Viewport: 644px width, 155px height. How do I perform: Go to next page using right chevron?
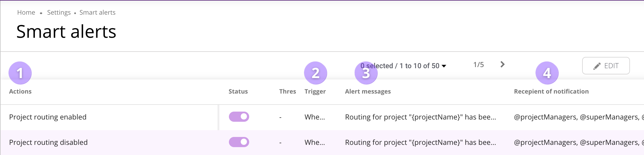click(503, 65)
